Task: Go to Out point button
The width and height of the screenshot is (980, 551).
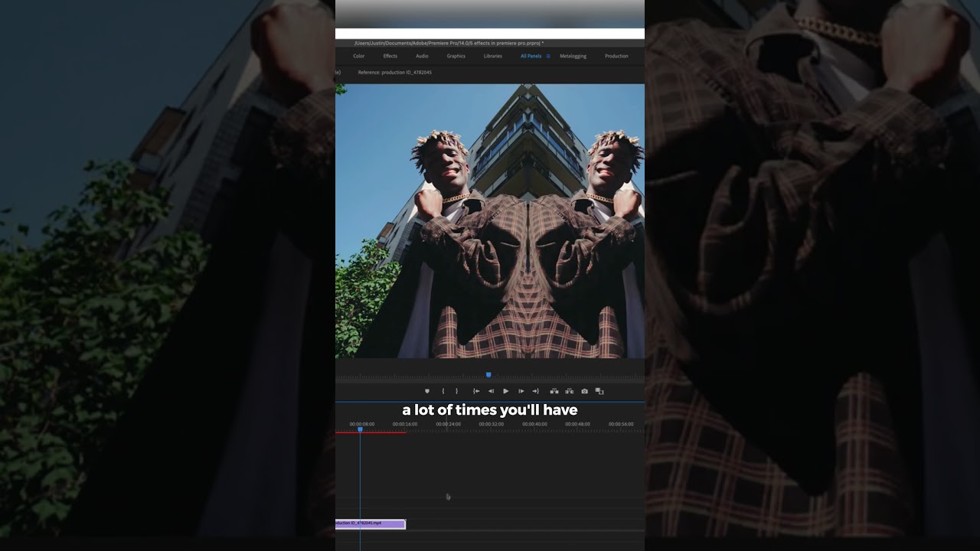Action: pos(536,391)
